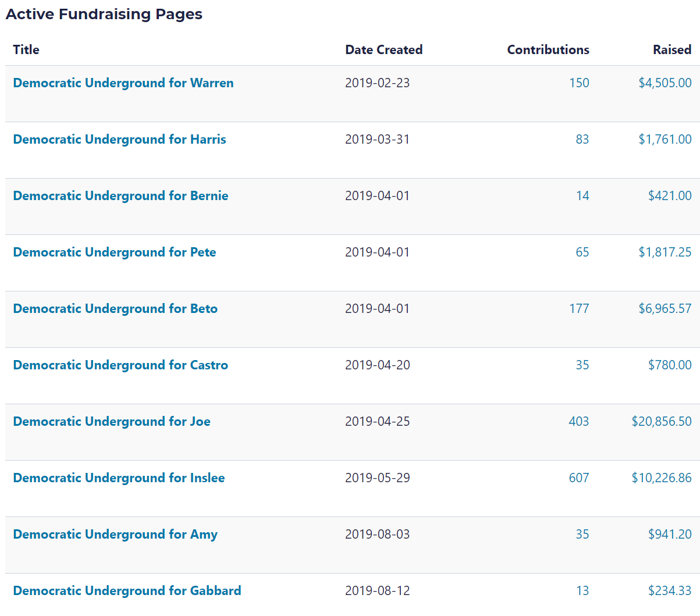Click the 607 contributions value for Inslee

[x=579, y=478]
